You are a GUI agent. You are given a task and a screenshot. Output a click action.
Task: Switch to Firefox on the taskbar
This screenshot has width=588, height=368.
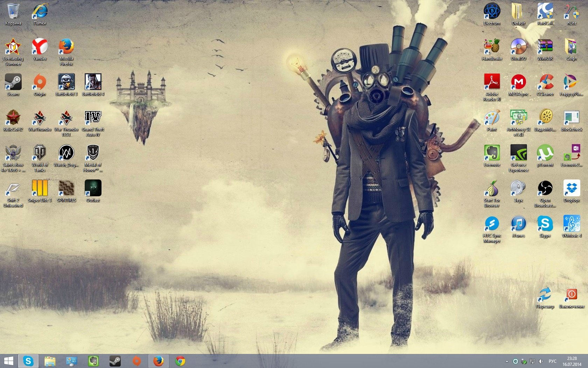click(x=159, y=361)
